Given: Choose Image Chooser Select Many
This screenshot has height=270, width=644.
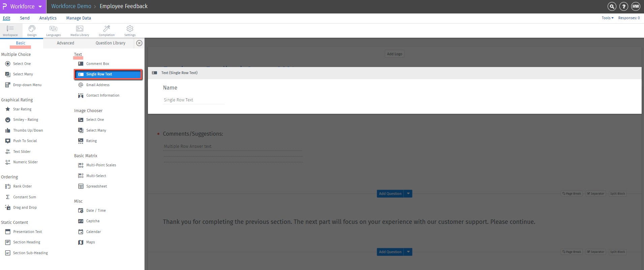Looking at the screenshot, I should [x=92, y=130].
